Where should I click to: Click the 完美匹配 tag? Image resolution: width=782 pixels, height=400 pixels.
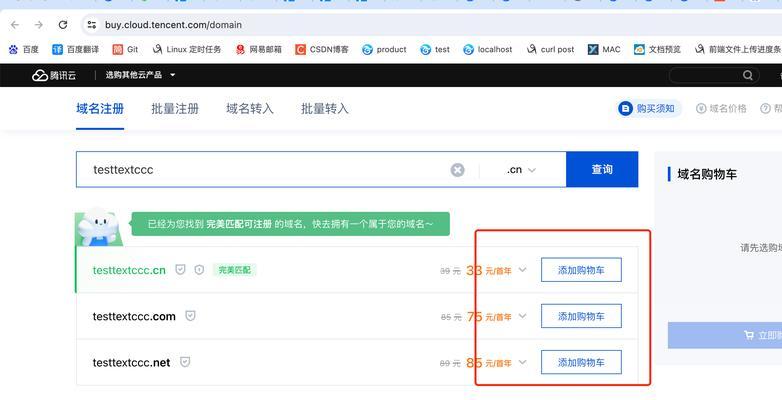234,270
